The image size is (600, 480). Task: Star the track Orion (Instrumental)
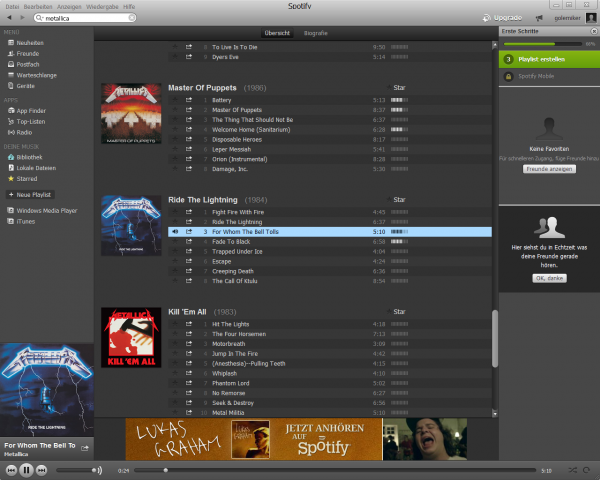click(x=175, y=159)
